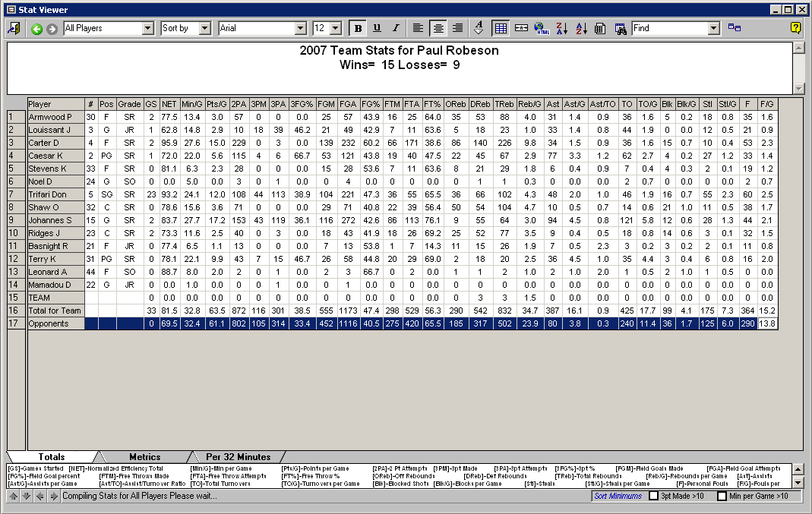Image resolution: width=812 pixels, height=514 pixels.
Task: Sort ascending A to Z
Action: tap(581, 28)
